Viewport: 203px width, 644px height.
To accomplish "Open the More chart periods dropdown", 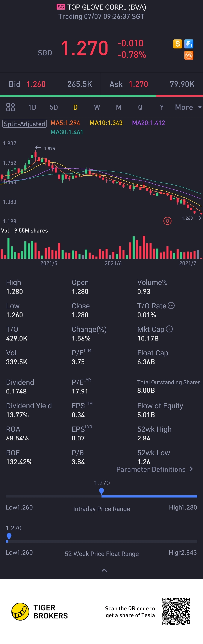I will click(x=188, y=107).
